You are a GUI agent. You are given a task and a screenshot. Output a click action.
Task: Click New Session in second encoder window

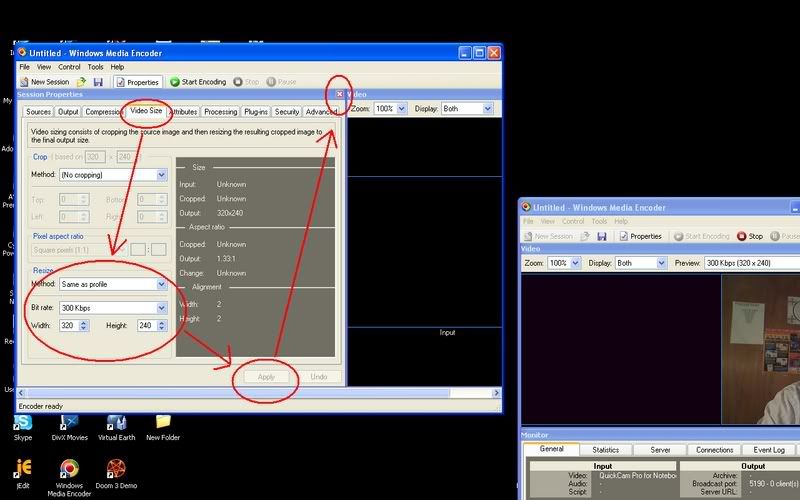548,236
